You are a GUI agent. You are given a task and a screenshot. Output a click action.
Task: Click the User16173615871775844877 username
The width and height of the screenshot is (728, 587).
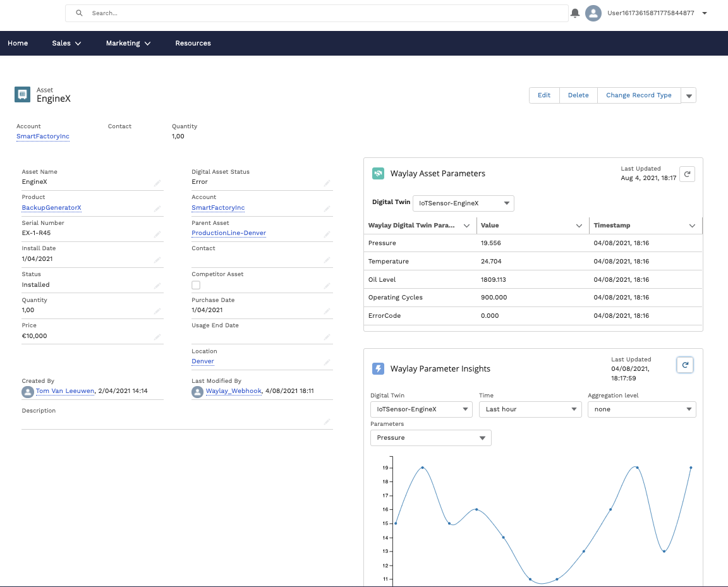[651, 13]
